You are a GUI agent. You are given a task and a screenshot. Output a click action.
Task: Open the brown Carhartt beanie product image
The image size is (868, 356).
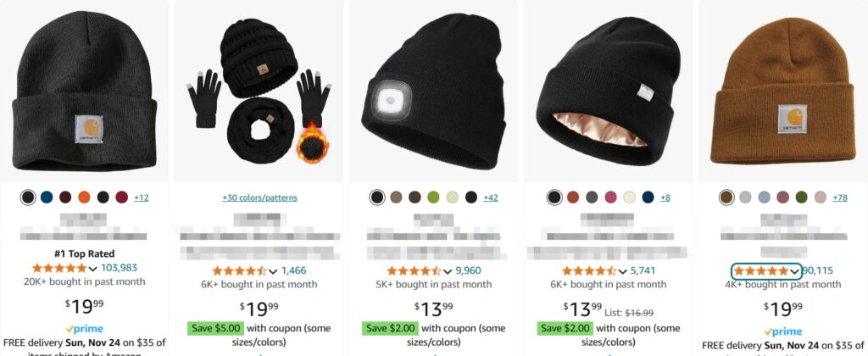[782, 90]
